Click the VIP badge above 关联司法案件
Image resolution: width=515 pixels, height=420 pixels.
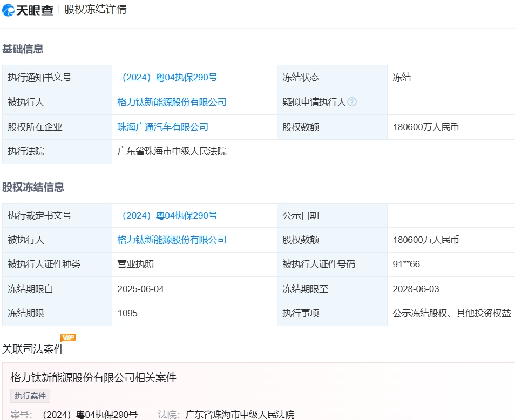tap(68, 337)
